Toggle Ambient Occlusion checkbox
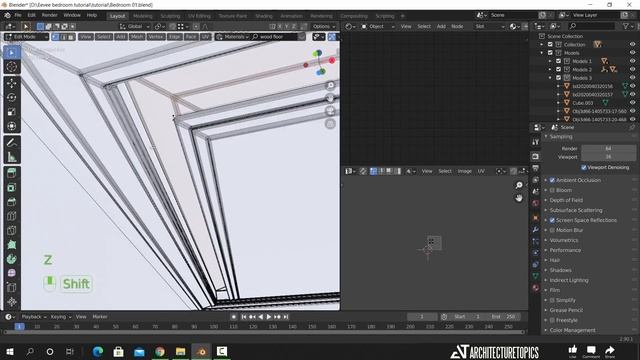 coord(552,180)
